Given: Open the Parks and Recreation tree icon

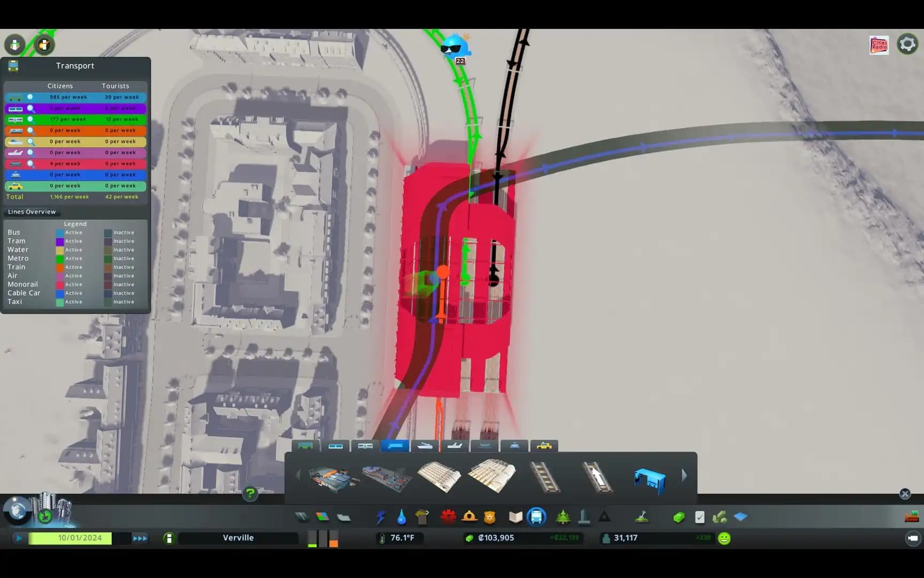Looking at the screenshot, I should 563,516.
